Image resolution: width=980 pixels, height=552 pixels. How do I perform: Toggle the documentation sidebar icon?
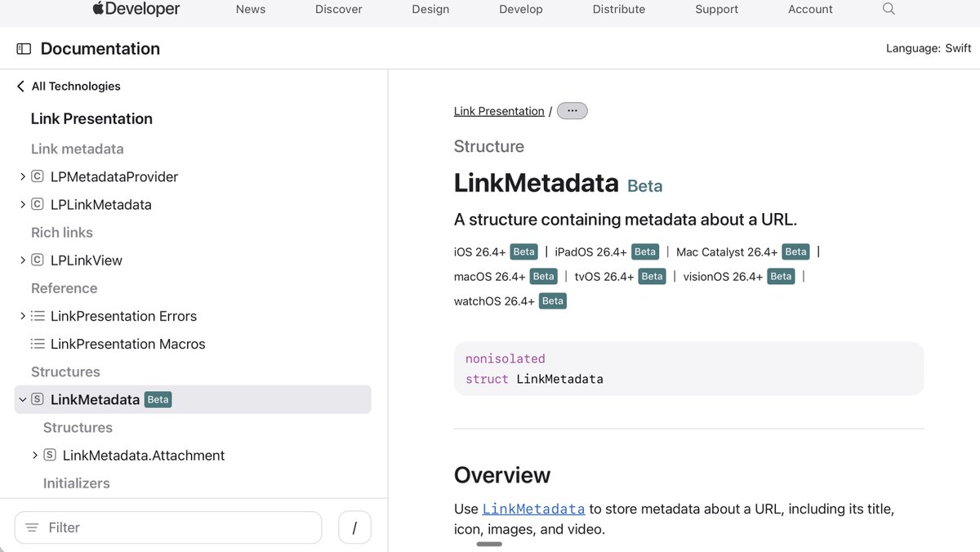tap(24, 49)
